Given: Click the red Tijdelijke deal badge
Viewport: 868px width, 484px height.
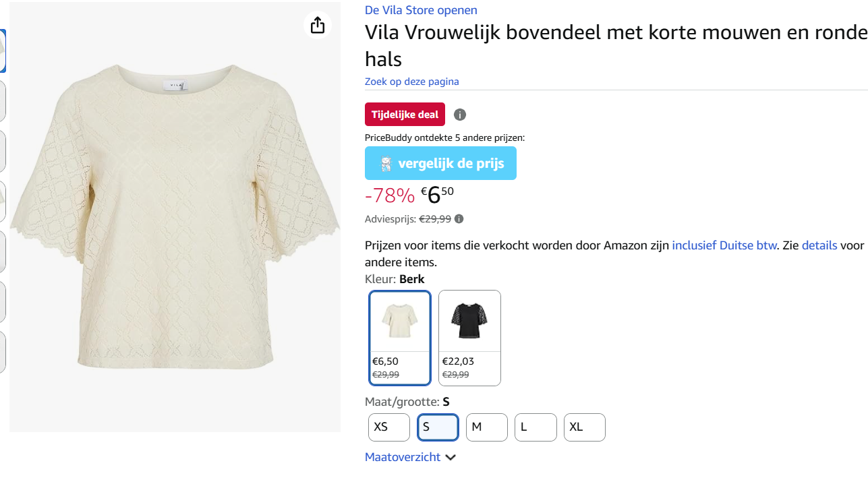Looking at the screenshot, I should point(405,114).
